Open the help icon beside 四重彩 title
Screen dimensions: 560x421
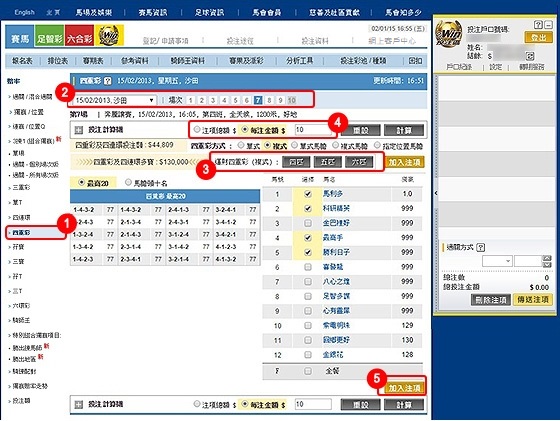point(108,81)
